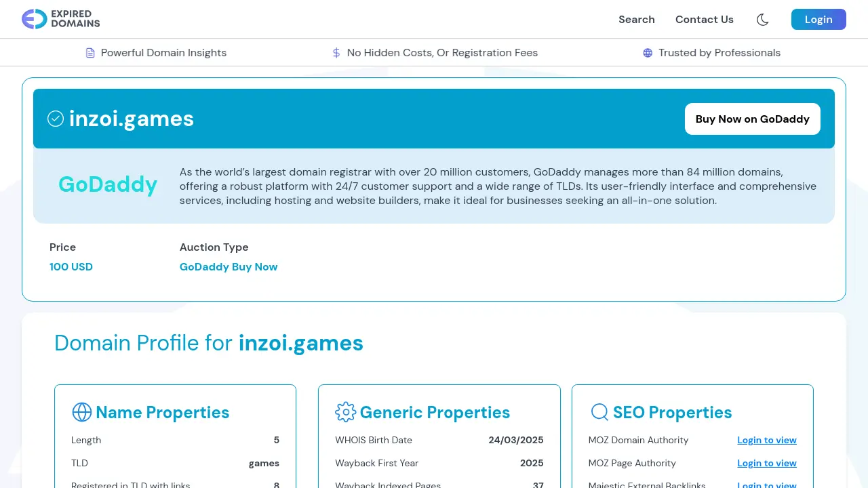Click the magnifier icon in SEO Properties
868x488 pixels.
599,412
